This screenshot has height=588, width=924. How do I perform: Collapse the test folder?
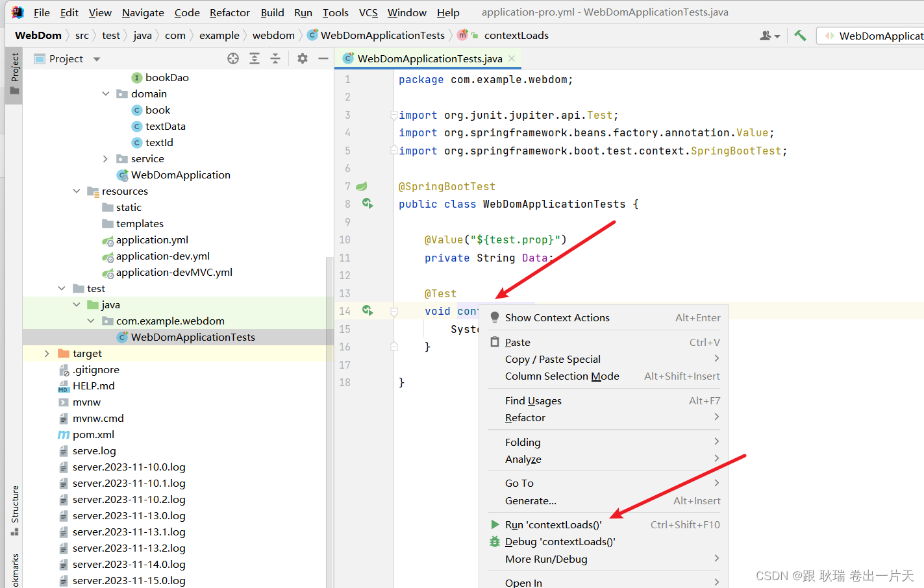[x=62, y=288]
